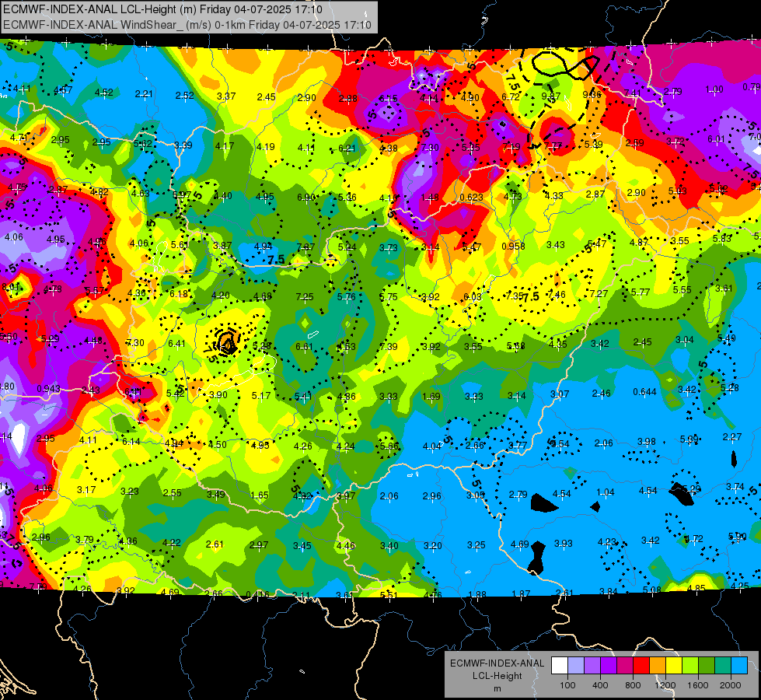The image size is (761, 700).
Task: Click the map value 6.03
Action: click(473, 296)
